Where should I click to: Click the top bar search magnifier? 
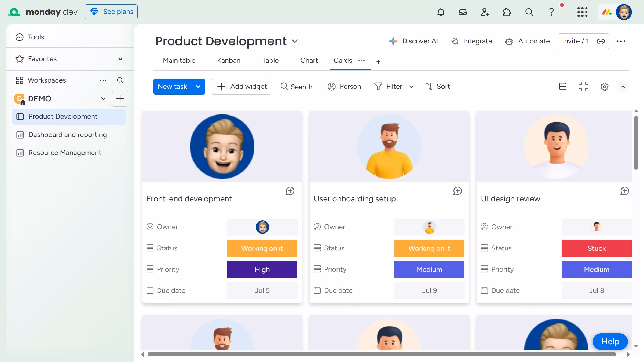pos(529,12)
